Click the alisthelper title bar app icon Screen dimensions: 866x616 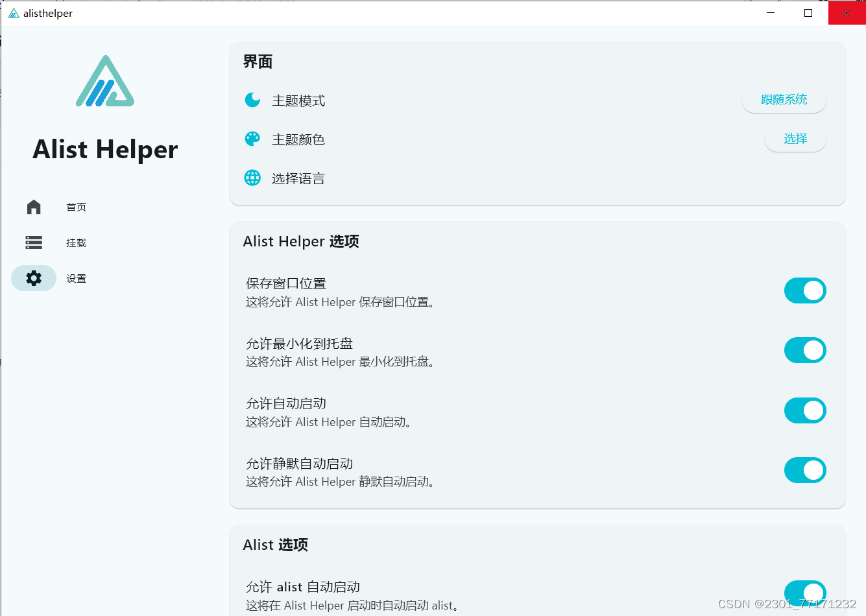point(14,13)
